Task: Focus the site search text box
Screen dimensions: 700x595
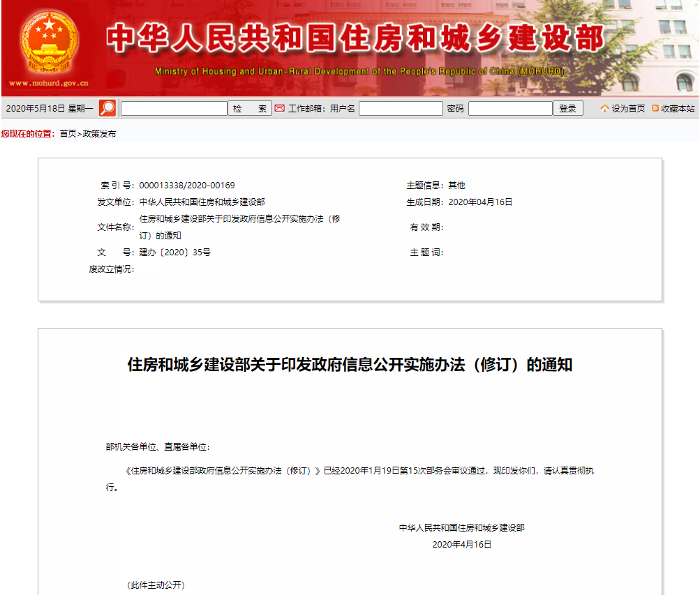Action: click(174, 108)
